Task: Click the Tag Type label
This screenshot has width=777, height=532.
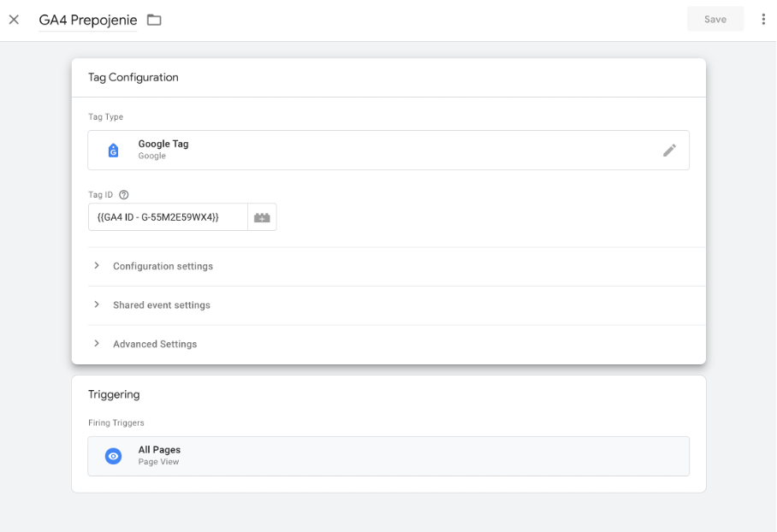Action: (105, 117)
